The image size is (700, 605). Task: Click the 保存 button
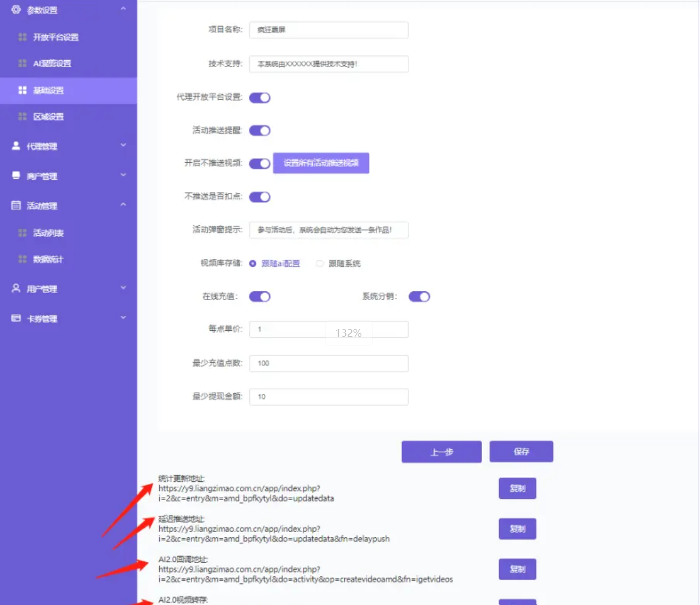(x=521, y=452)
